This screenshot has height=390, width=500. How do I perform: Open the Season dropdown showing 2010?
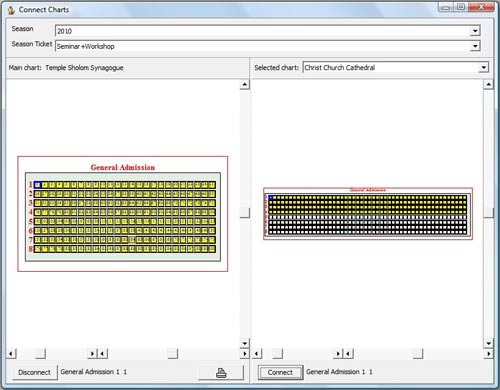tap(475, 31)
